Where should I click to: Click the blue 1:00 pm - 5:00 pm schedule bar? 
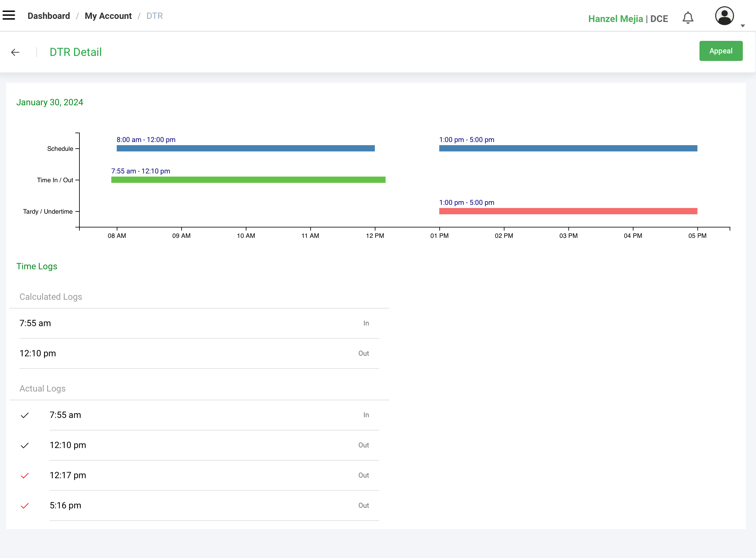pos(568,148)
